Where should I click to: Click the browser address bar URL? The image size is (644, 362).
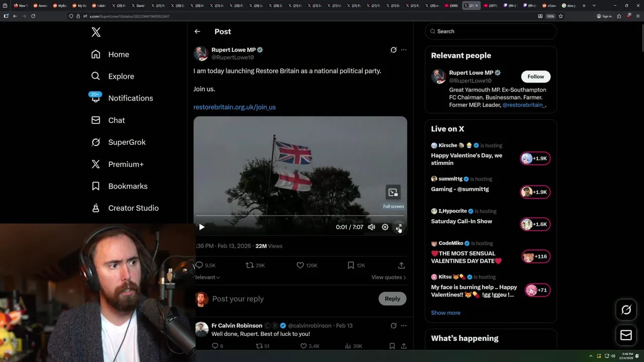pyautogui.click(x=129, y=16)
